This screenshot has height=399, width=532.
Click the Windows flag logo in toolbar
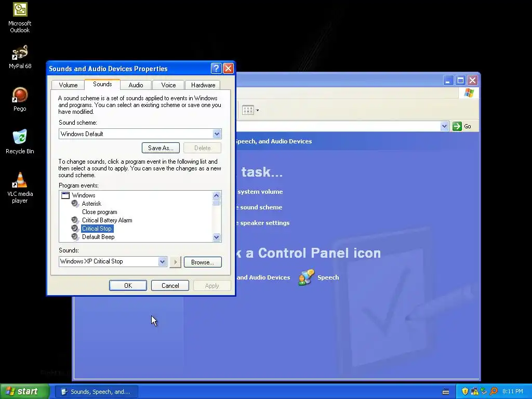pos(469,93)
